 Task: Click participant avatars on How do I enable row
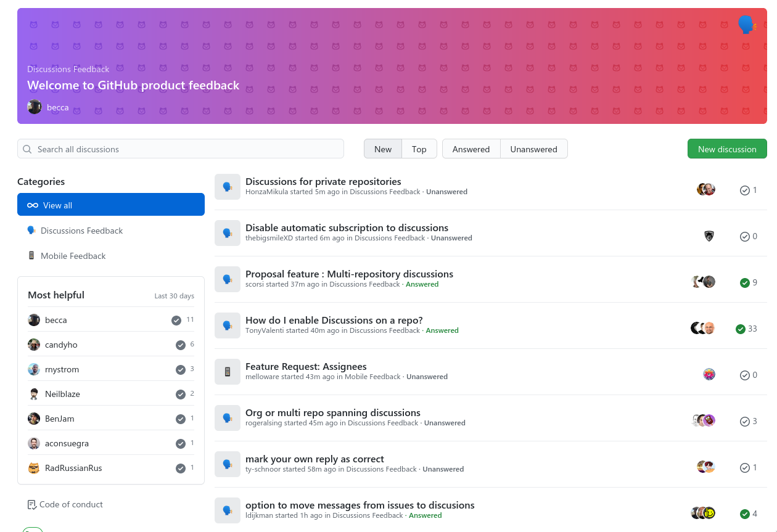click(703, 328)
